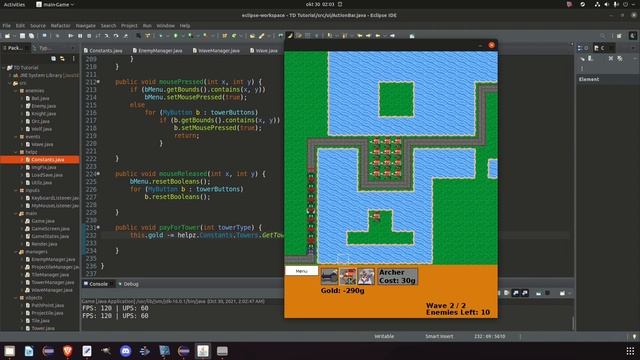This screenshot has width=640, height=360.
Task: Open the Window menu
Action: [165, 26]
